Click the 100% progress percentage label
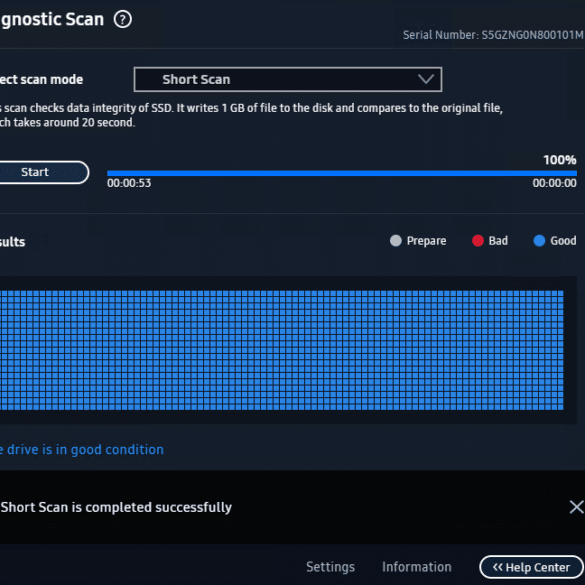This screenshot has height=585, width=585. 560,160
